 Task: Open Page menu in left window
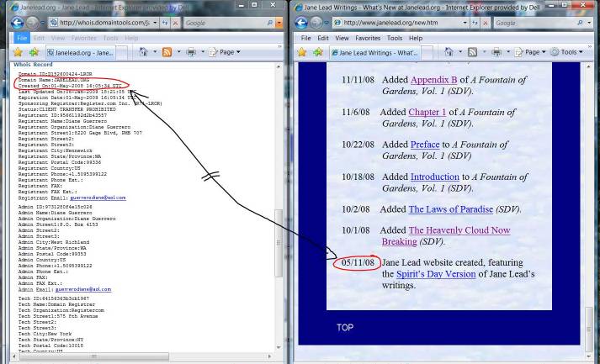[x=225, y=52]
